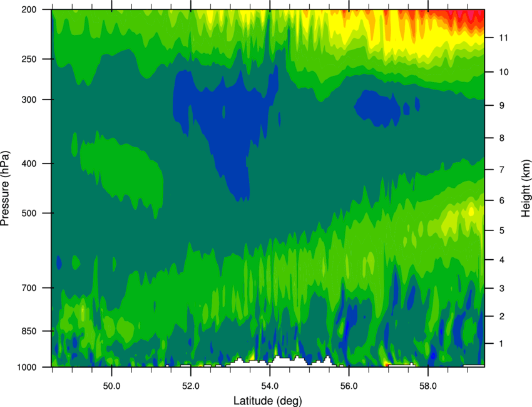Click the 58.0 latitude tick label
This screenshot has height=407, width=532.
click(x=428, y=386)
